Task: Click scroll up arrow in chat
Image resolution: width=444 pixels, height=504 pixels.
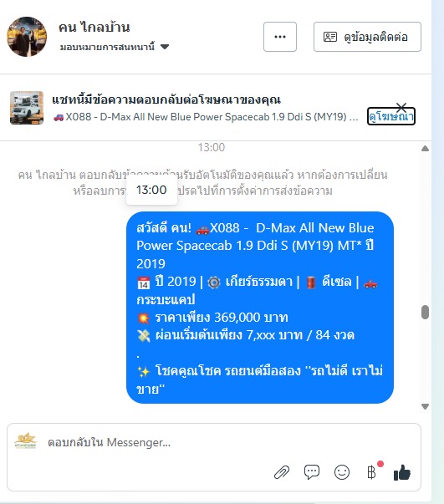Action: coord(425,149)
